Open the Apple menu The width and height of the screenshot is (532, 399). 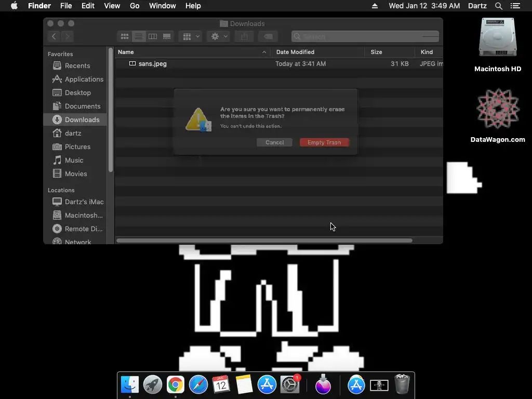[14, 6]
